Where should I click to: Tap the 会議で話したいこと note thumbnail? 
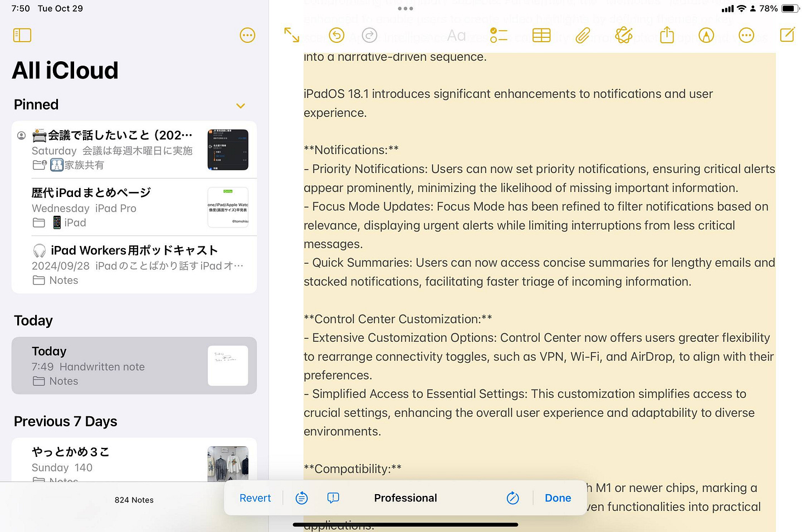[228, 150]
